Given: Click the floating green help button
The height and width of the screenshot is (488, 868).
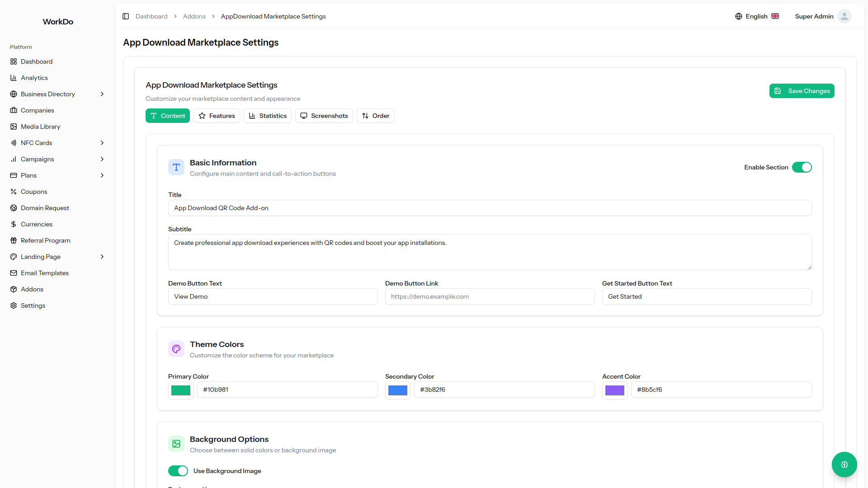Looking at the screenshot, I should point(844,465).
